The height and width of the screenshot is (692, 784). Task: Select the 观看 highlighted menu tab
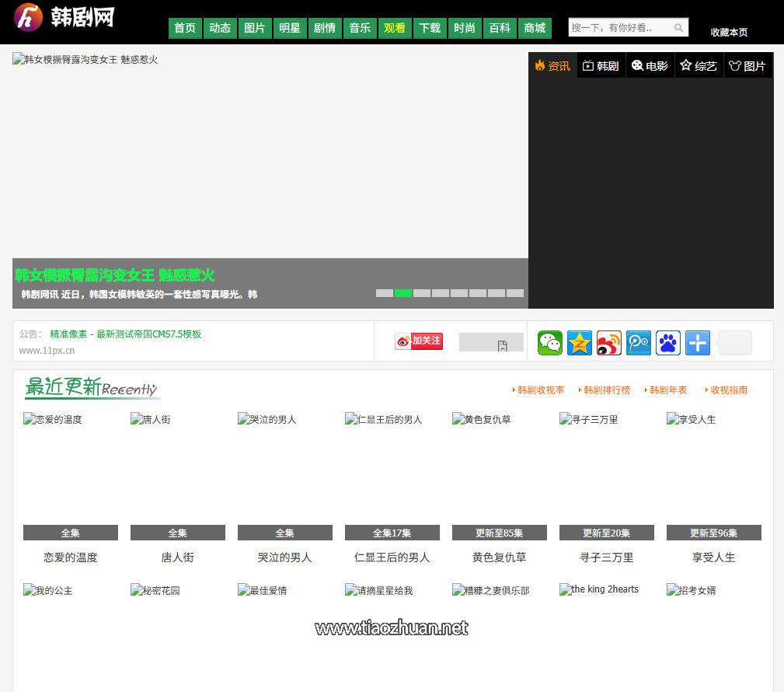pyautogui.click(x=395, y=27)
